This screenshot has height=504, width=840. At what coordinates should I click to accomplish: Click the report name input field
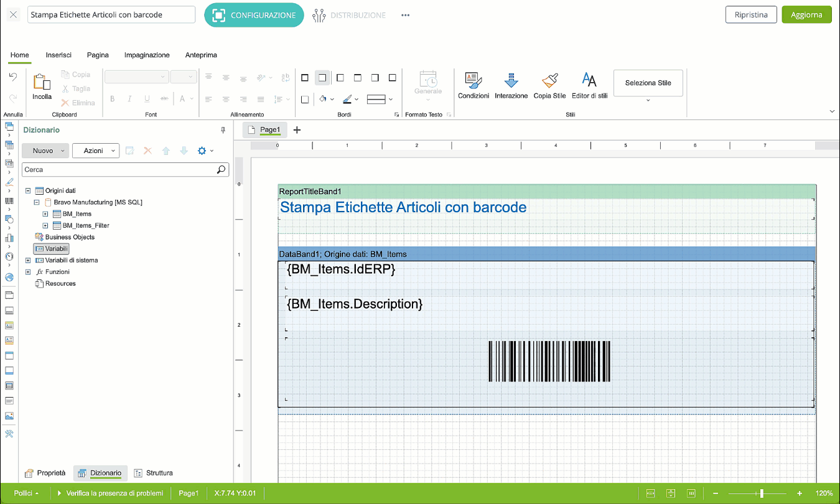click(111, 15)
